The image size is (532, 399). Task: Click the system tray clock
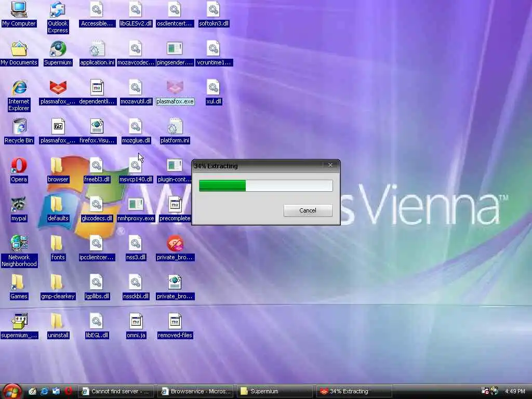pos(515,391)
